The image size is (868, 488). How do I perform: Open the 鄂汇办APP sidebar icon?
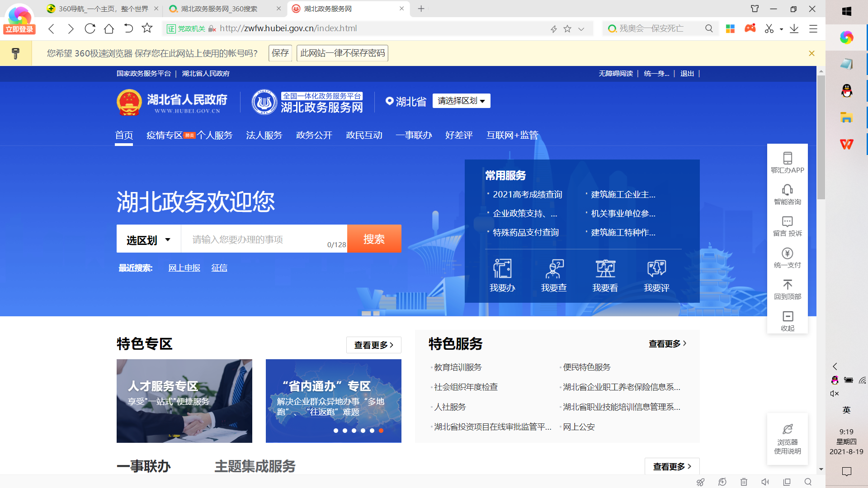[x=788, y=159]
